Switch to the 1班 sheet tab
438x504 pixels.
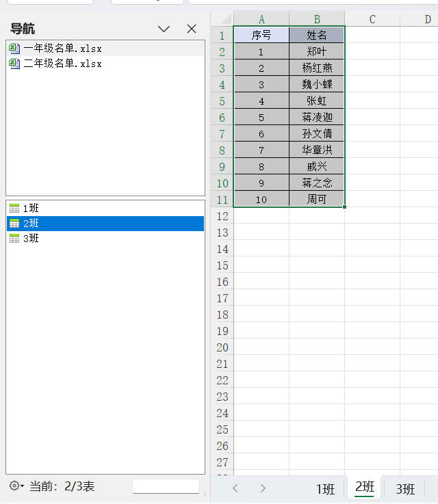tap(325, 489)
